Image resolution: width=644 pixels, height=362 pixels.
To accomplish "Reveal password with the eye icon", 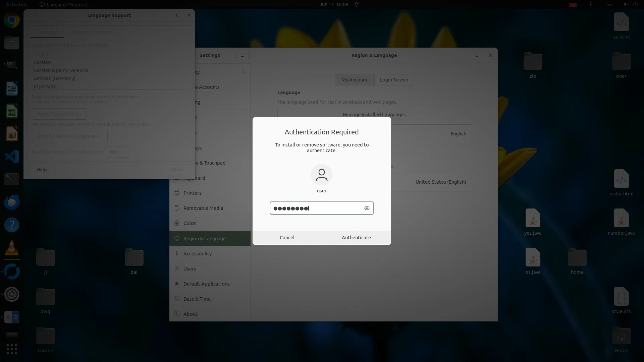I will 367,208.
